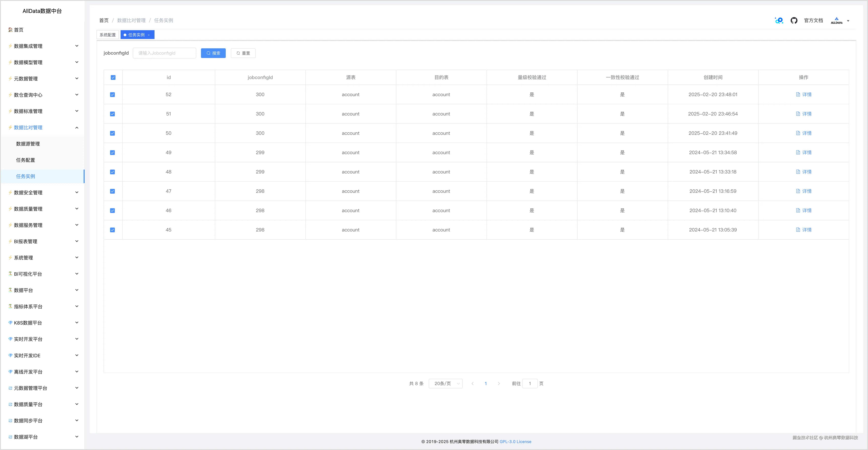This screenshot has width=868, height=450.
Task: Click the diamond icon next to K8S数据平台
Action: [10, 323]
